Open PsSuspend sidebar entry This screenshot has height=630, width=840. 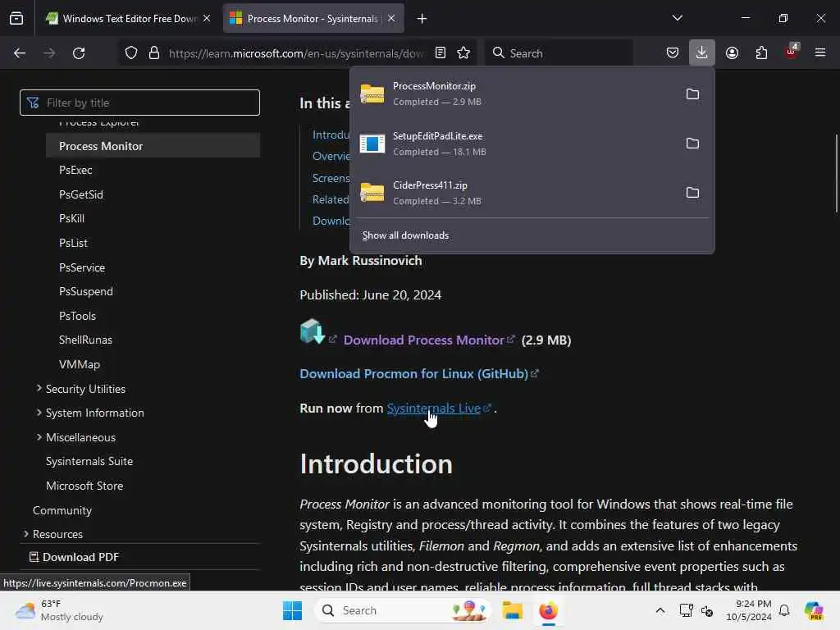85,291
